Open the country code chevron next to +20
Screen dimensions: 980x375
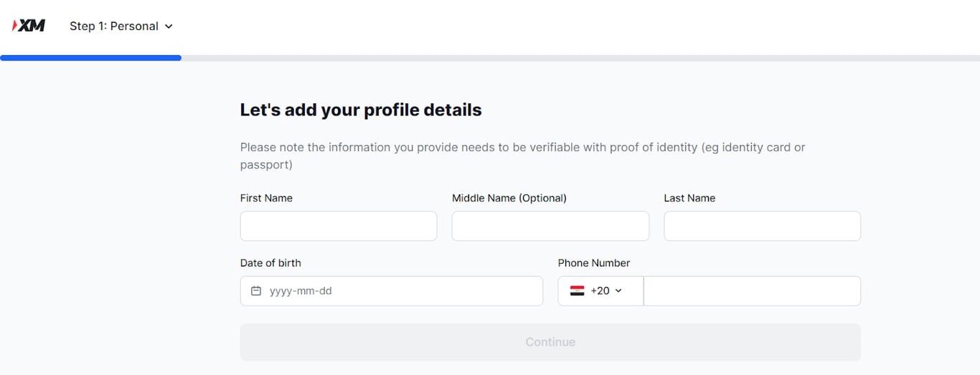(x=618, y=291)
